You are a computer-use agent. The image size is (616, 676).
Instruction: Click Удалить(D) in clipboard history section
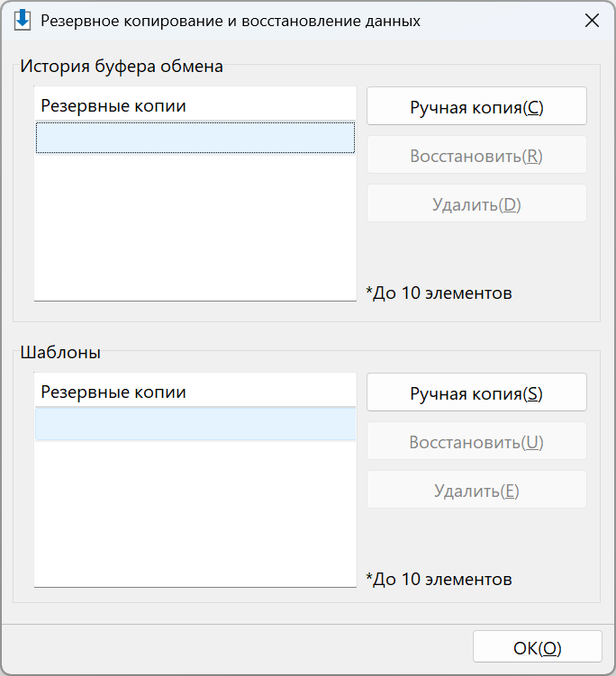(476, 203)
